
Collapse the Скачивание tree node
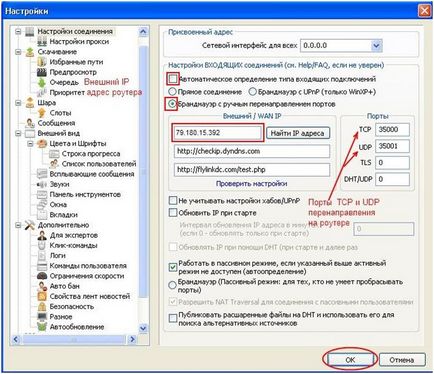(18, 52)
